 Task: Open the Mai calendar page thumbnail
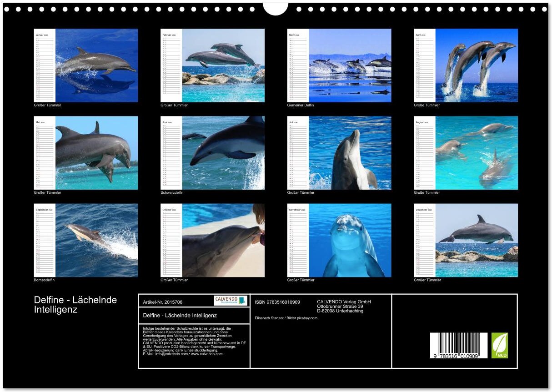86,153
